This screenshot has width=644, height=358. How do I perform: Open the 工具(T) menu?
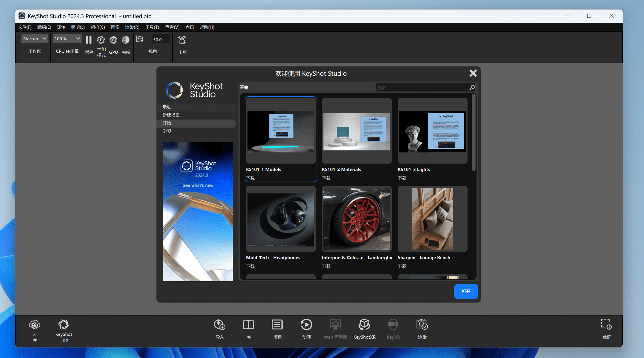click(x=152, y=27)
